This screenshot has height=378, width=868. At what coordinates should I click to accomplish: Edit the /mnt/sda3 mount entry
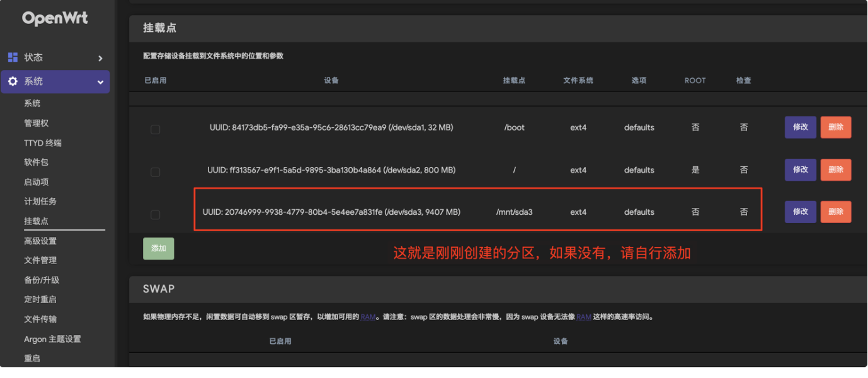800,212
